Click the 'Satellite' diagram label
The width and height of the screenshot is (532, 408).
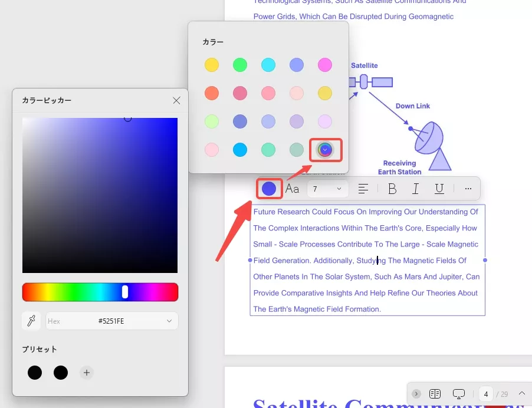(x=364, y=65)
